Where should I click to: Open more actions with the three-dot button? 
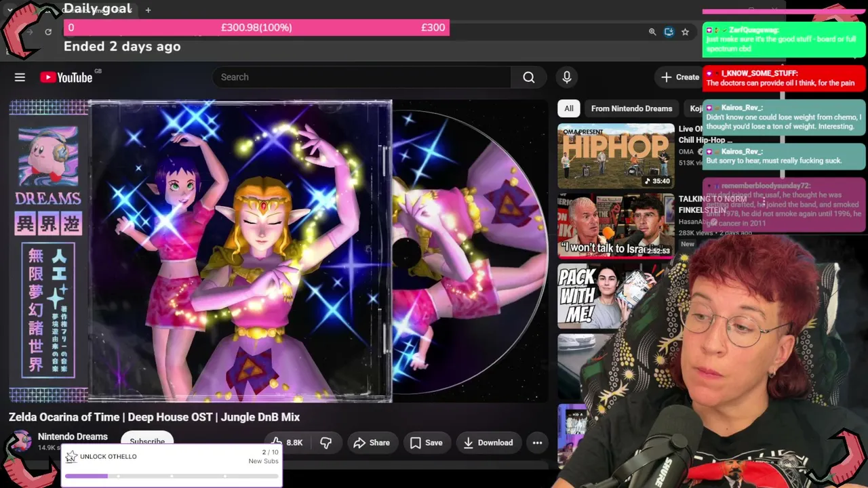[x=537, y=443]
